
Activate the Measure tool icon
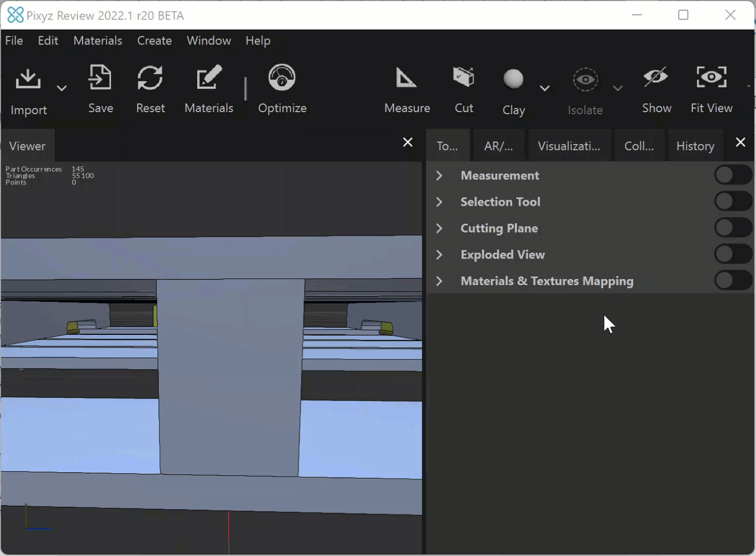406,78
